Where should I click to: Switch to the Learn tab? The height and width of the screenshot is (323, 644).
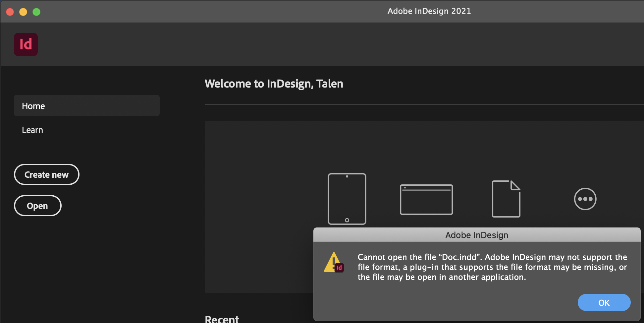click(32, 130)
